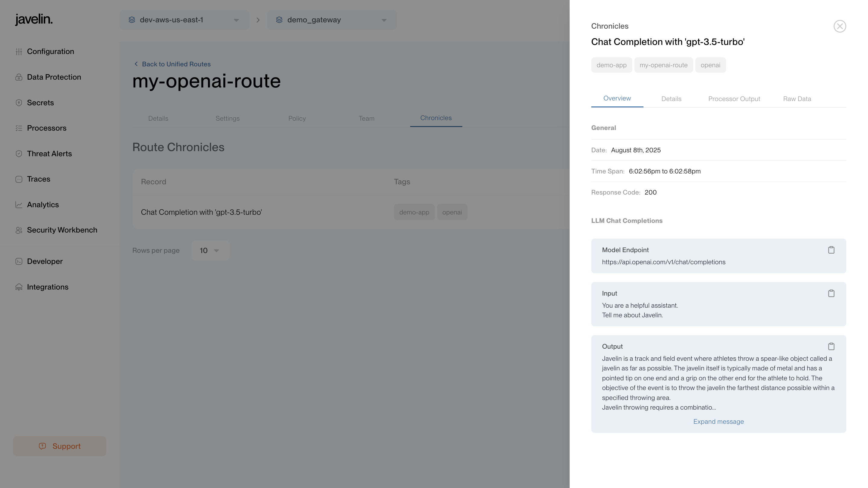Open the Configuration sliders icon in sidebar
This screenshot has width=868, height=488.
pos(19,52)
